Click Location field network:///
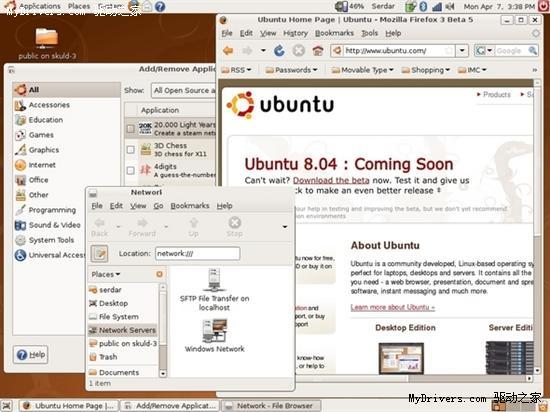Screen dimensions: 550x412 pyautogui.click(x=197, y=254)
